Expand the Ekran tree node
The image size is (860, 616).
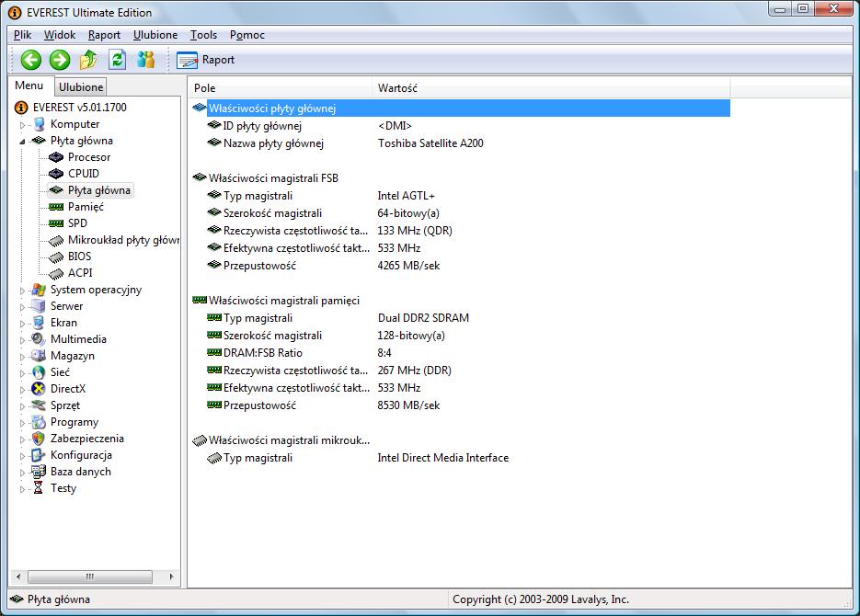tap(22, 324)
